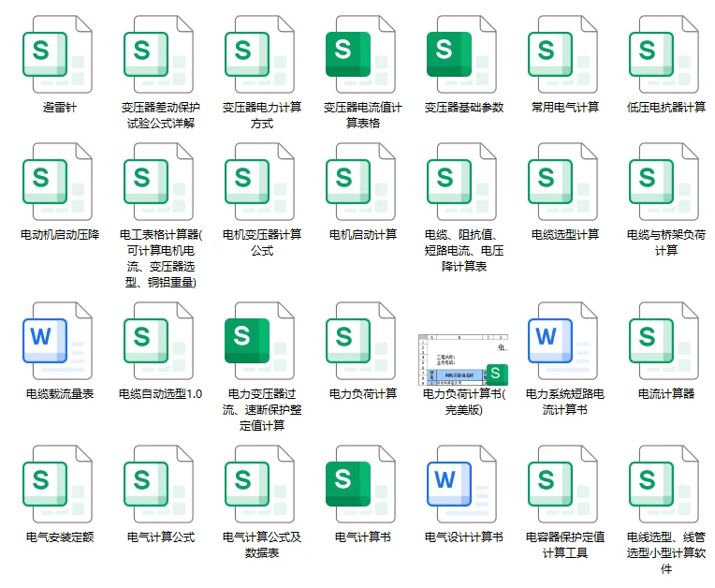The width and height of the screenshot is (715, 588).
Task: Click the label text 电气计算公式
Action: pyautogui.click(x=161, y=537)
